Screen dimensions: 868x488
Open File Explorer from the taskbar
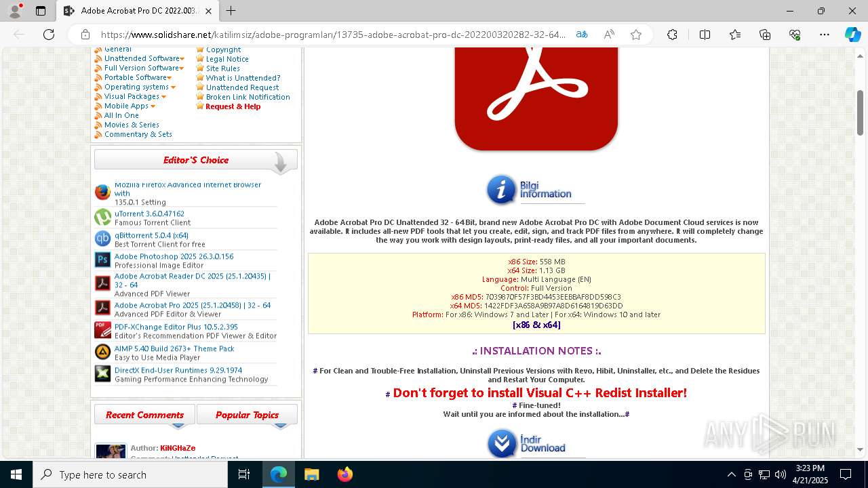point(311,474)
